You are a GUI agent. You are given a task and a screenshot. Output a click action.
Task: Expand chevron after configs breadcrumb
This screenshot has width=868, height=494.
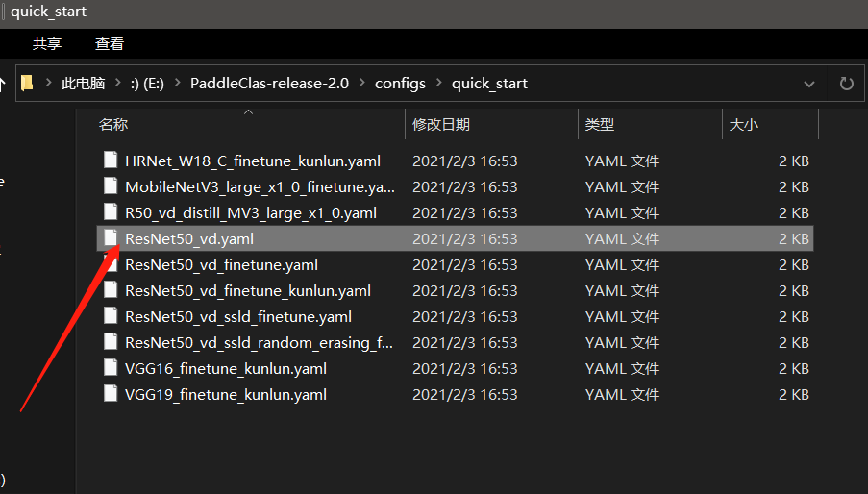pos(439,83)
